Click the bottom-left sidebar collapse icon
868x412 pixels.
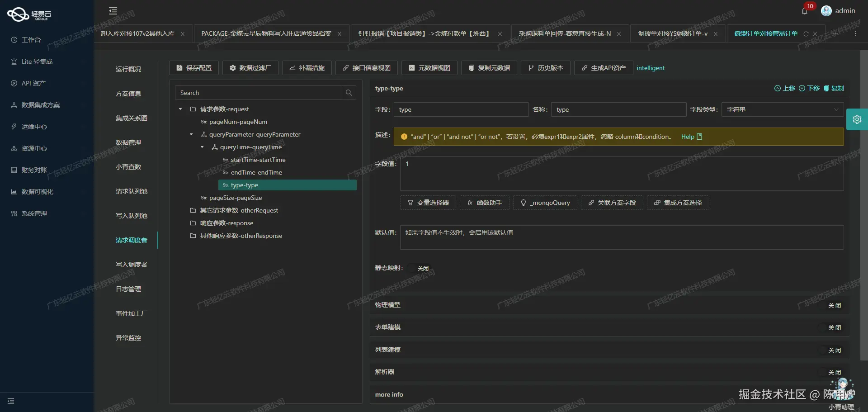[x=11, y=401]
